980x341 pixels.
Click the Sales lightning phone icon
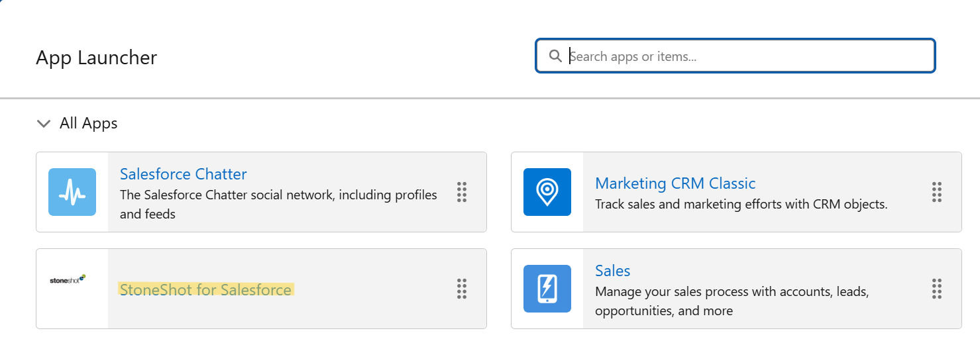547,289
